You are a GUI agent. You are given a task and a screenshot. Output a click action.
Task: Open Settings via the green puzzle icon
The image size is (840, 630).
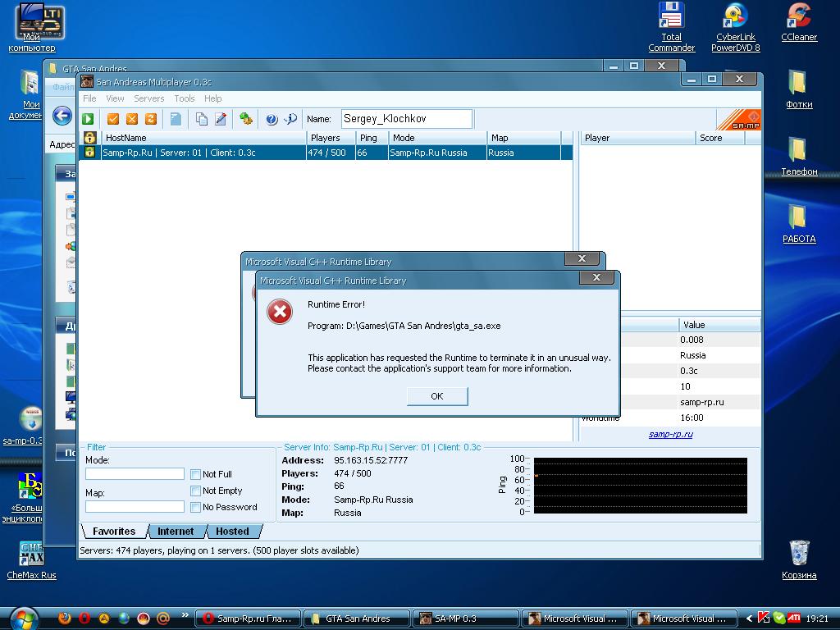click(x=245, y=119)
